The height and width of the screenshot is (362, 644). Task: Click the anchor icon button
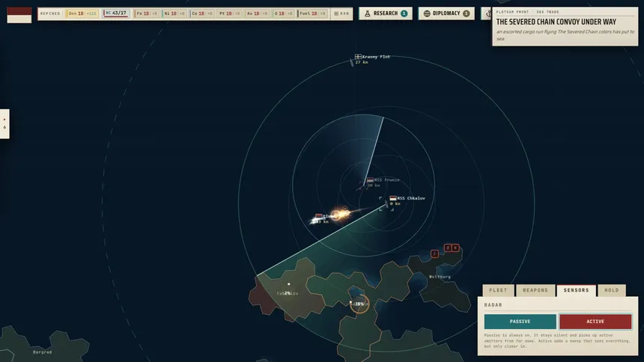tap(487, 13)
